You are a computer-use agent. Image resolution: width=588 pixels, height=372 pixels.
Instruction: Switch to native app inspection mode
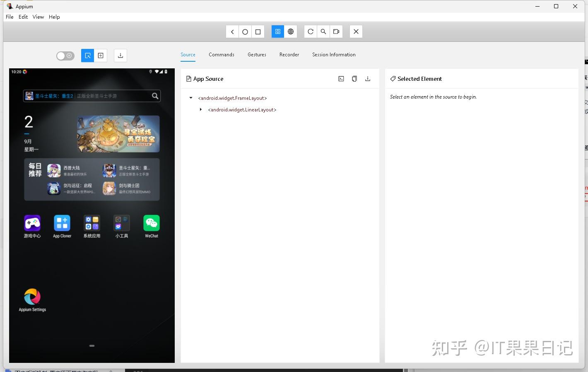click(277, 31)
